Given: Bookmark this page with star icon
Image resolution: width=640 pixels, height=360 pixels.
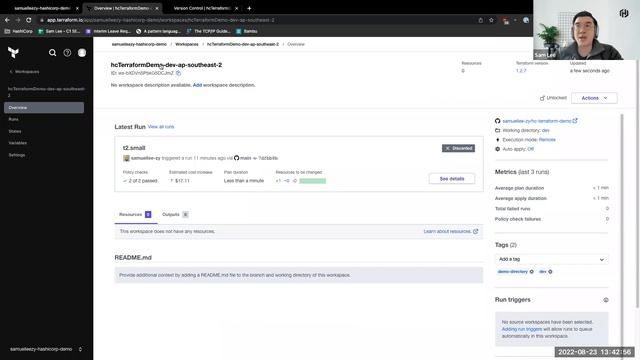Looking at the screenshot, I should click(491, 20).
